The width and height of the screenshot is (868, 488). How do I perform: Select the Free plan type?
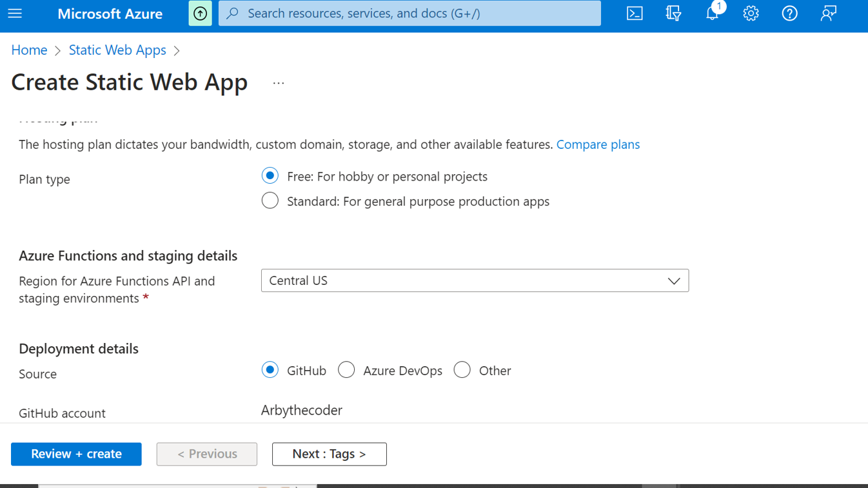tap(270, 176)
